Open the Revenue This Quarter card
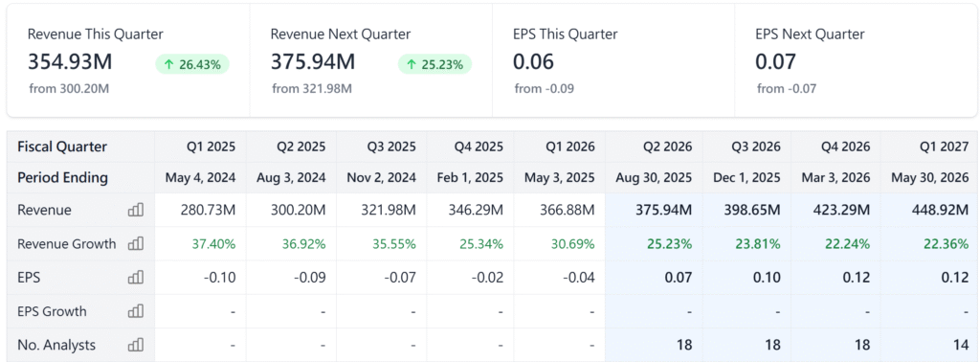980x362 pixels. click(x=129, y=60)
